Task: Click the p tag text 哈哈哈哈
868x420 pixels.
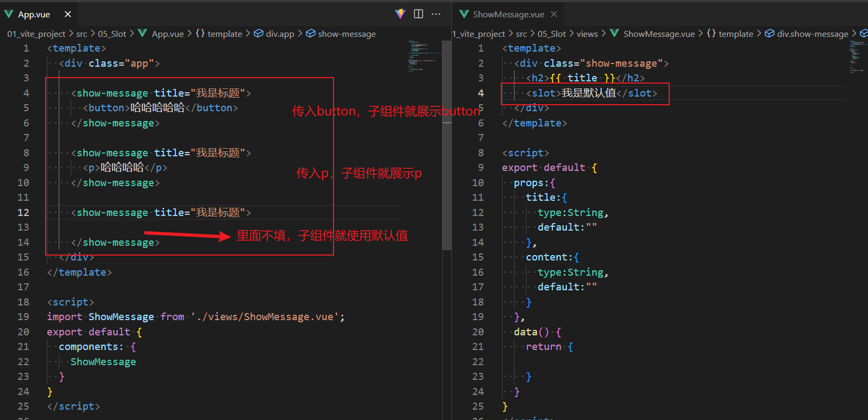Action: (122, 168)
